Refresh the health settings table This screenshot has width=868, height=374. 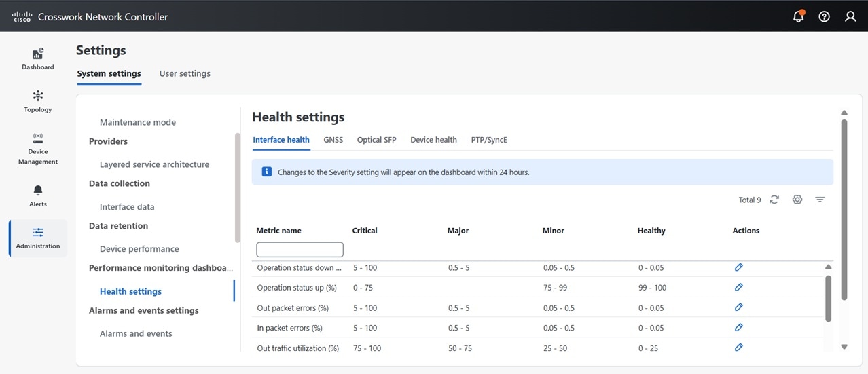(x=774, y=200)
